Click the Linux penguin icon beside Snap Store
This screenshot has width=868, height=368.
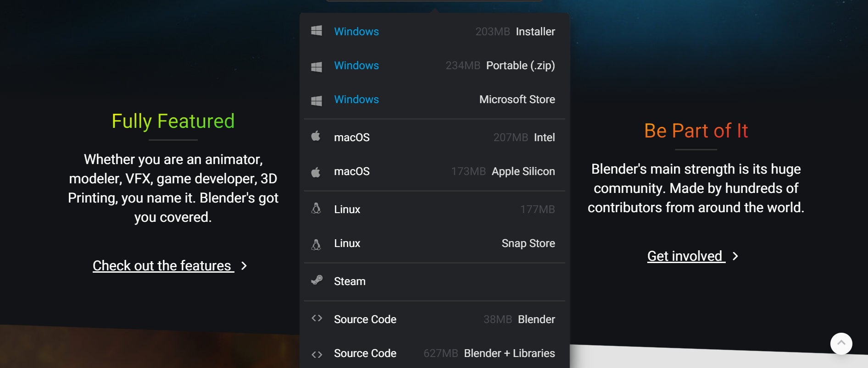pos(316,244)
